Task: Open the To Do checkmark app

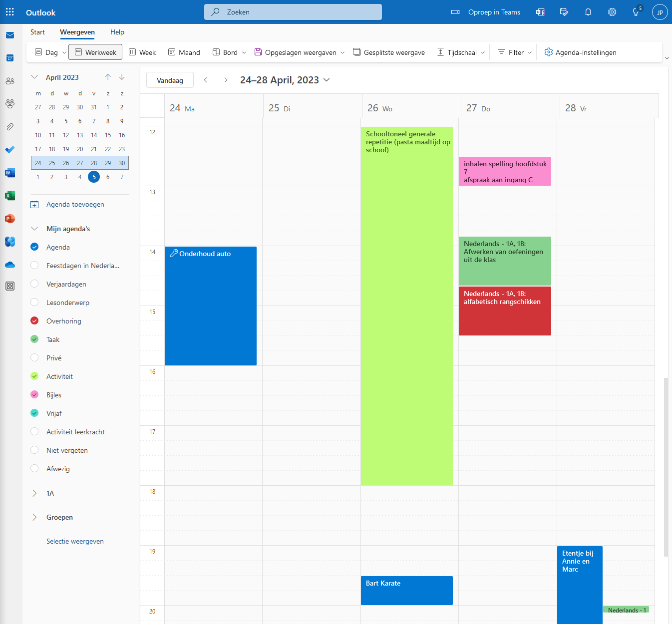Action: (x=10, y=150)
